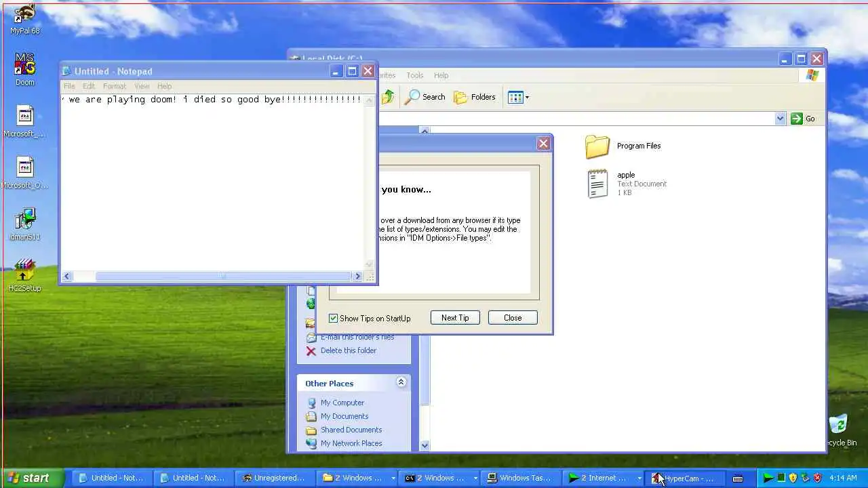868x488 pixels.
Task: Click the keyboard icon on taskbar
Action: tap(738, 479)
